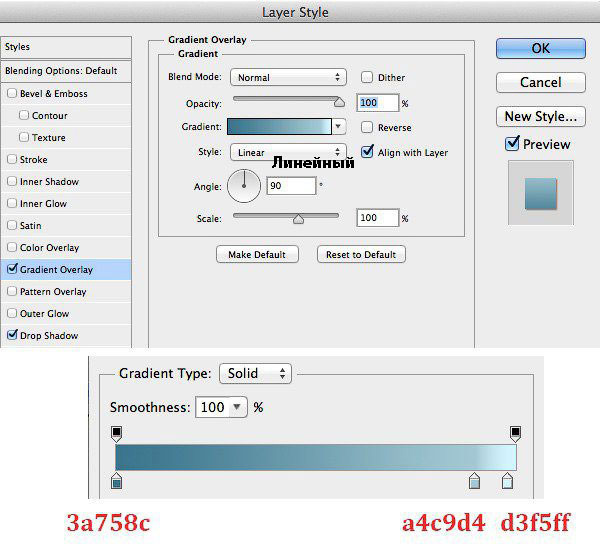
Task: Enable the Inner Shadow checkbox
Action: [12, 181]
